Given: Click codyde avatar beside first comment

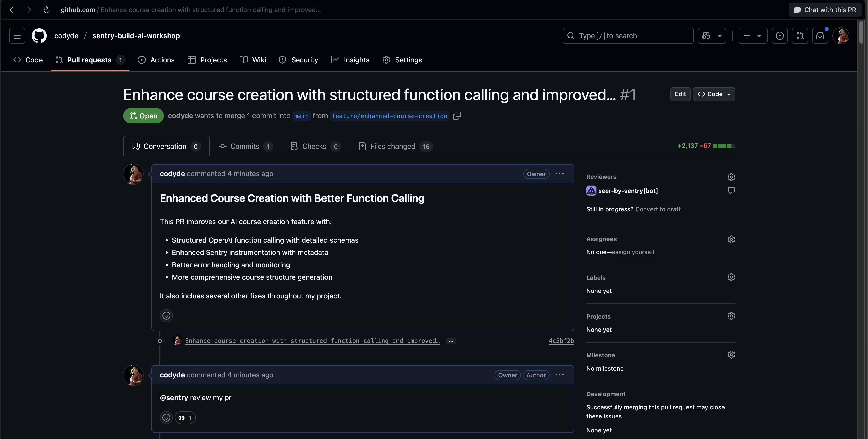Looking at the screenshot, I should pos(133,174).
